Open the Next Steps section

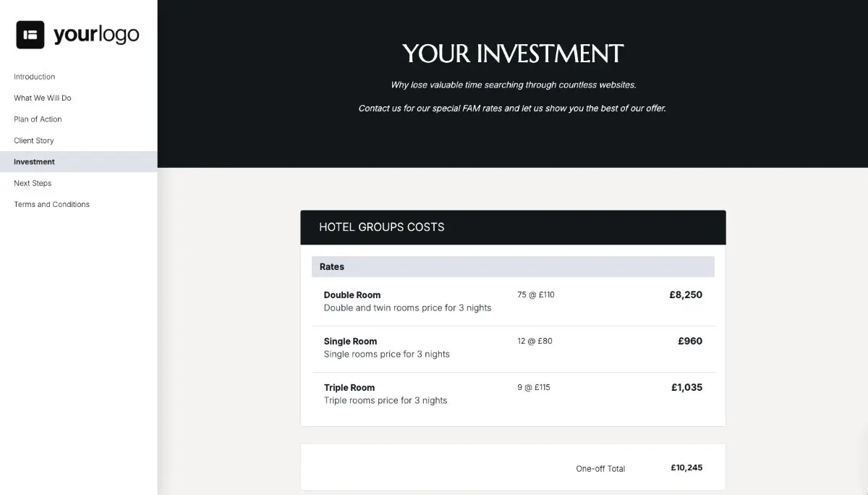click(33, 183)
